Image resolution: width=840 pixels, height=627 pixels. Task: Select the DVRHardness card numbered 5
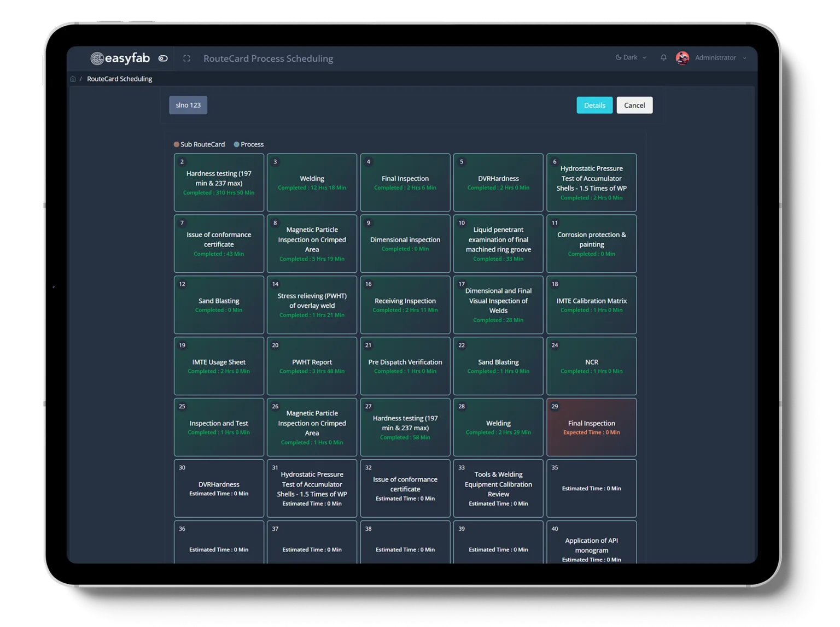click(x=498, y=183)
